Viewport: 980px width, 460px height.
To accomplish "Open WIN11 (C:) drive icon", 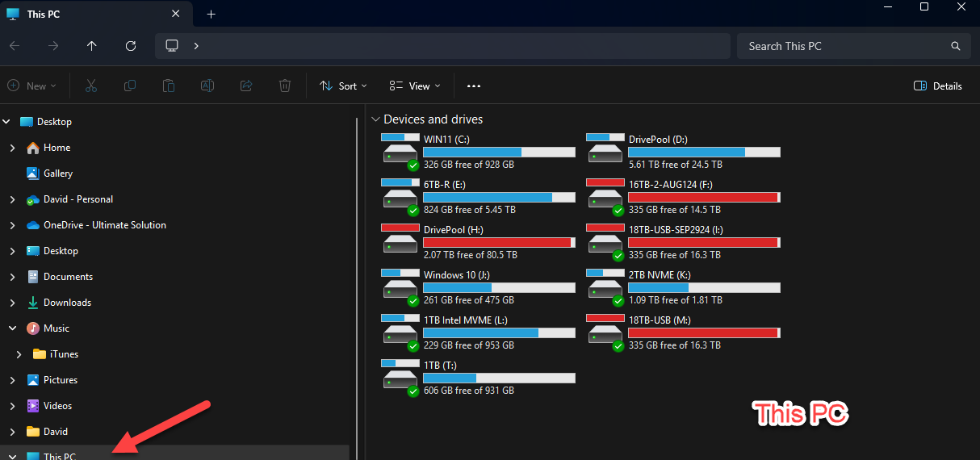I will [x=400, y=152].
